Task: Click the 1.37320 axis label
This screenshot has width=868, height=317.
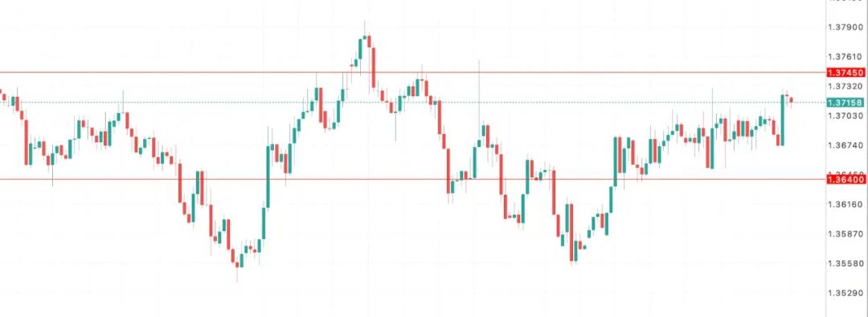Action: point(845,87)
